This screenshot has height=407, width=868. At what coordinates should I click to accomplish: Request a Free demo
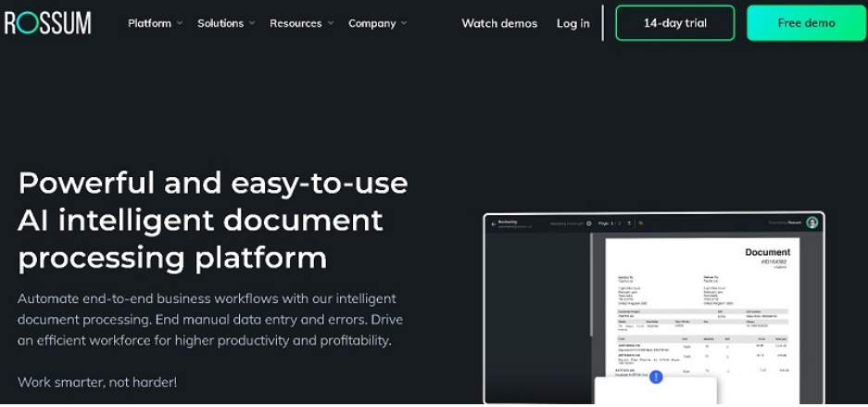pyautogui.click(x=807, y=22)
